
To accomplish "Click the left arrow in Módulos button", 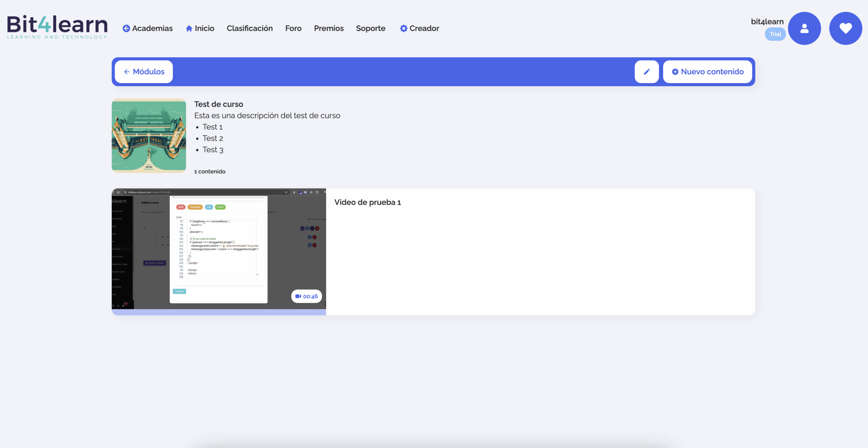I will (127, 72).
